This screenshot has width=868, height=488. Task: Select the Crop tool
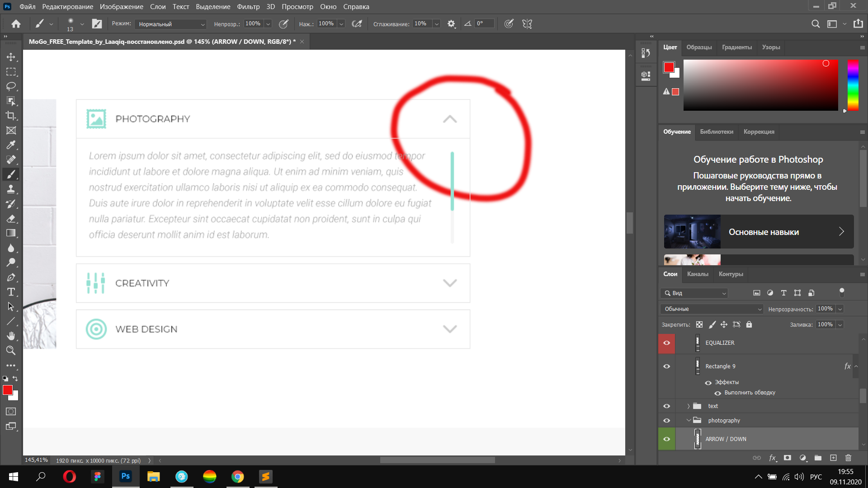(11, 116)
